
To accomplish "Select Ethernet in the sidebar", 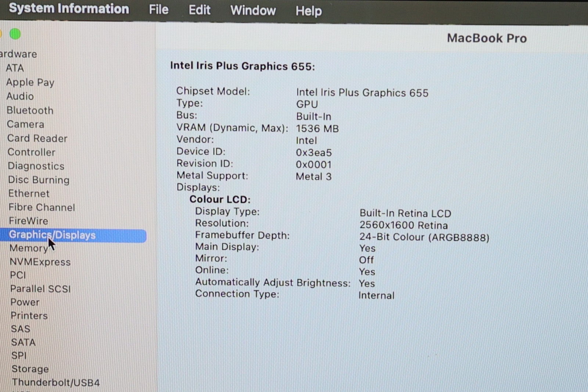I will [29, 193].
